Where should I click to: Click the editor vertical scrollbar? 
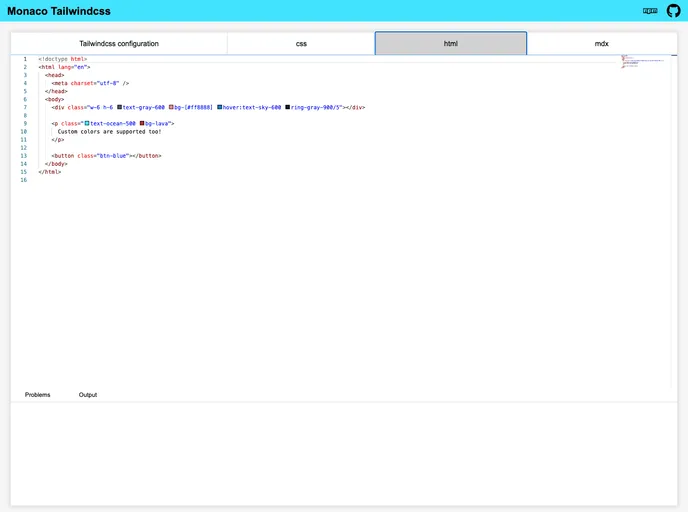674,222
